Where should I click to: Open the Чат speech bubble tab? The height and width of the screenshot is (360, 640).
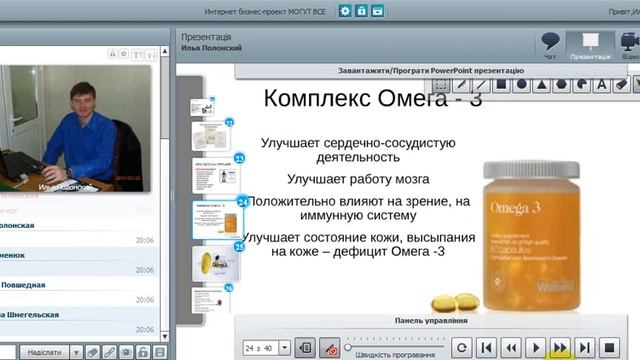click(x=550, y=46)
